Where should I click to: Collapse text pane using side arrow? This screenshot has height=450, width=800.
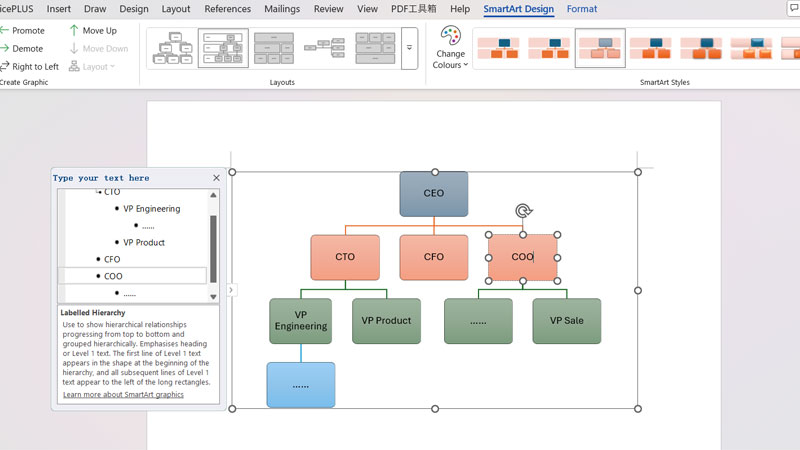point(231,291)
